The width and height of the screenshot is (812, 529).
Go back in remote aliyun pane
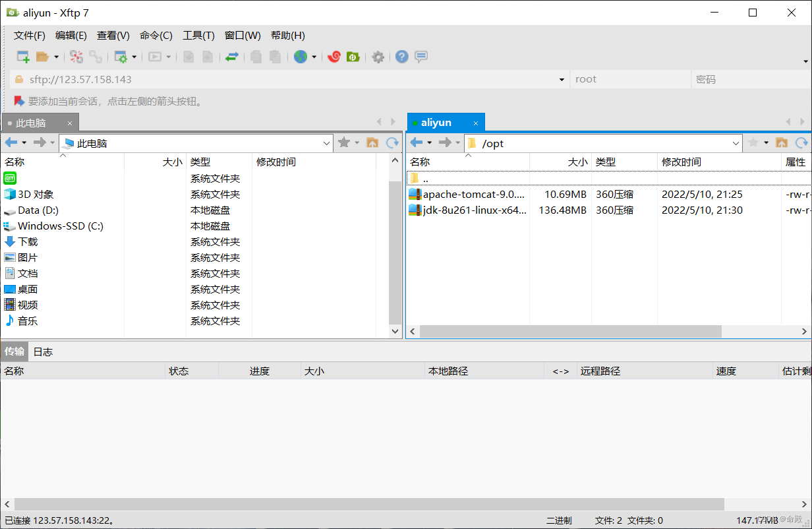pyautogui.click(x=417, y=142)
